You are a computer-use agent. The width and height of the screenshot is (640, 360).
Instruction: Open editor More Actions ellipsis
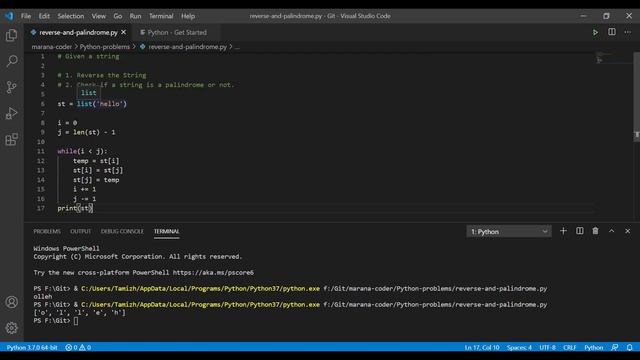tap(627, 32)
